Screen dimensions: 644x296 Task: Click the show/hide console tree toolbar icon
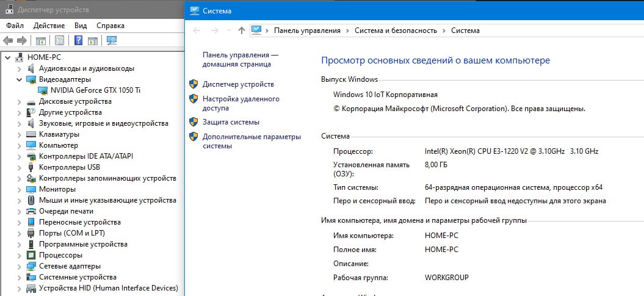coord(41,41)
